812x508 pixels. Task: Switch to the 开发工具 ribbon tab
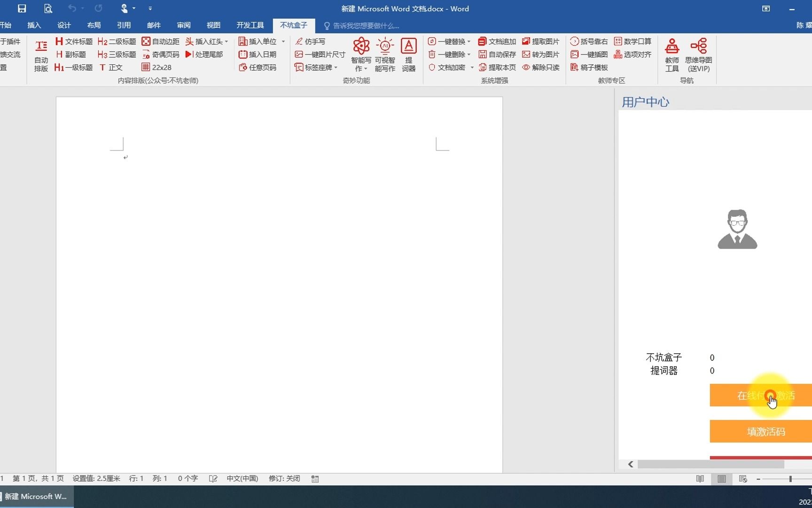pyautogui.click(x=250, y=25)
